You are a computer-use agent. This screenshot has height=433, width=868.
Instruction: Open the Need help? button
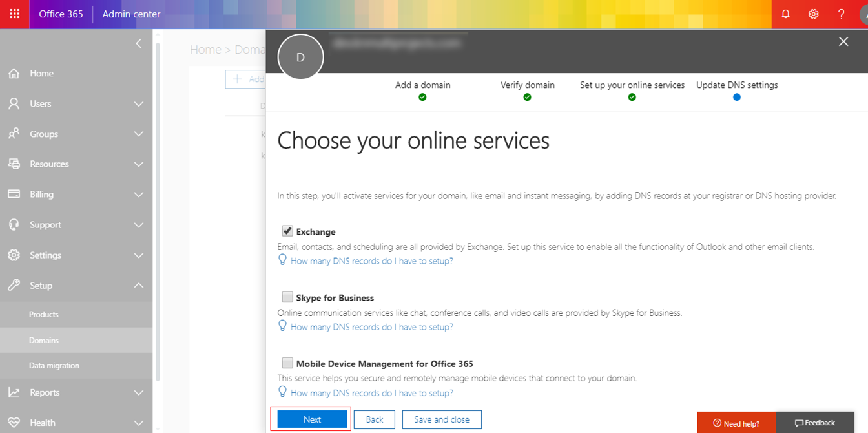[x=736, y=423]
